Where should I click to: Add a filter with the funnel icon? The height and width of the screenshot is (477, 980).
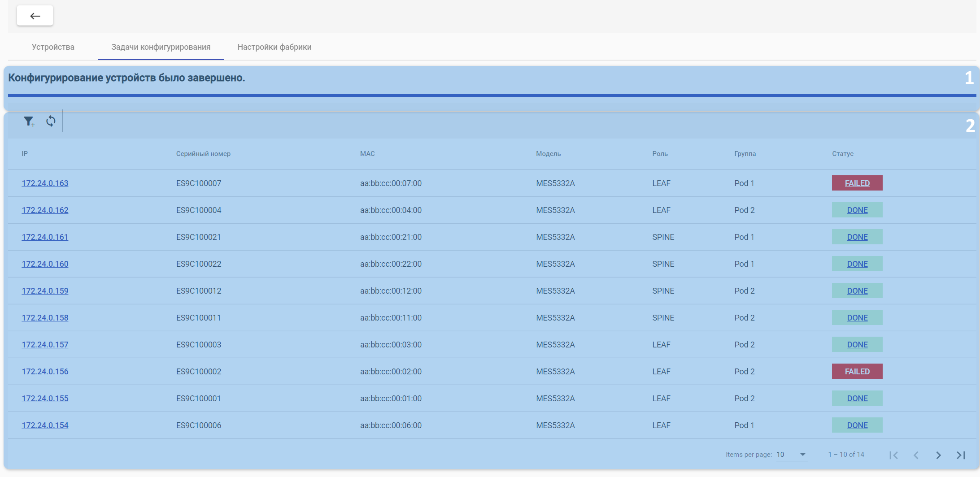[x=29, y=121]
